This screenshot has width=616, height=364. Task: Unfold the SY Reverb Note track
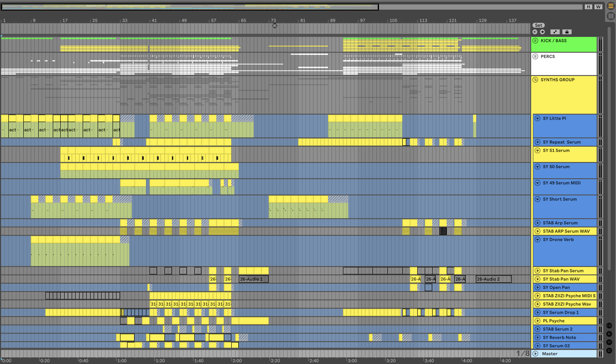(538, 337)
